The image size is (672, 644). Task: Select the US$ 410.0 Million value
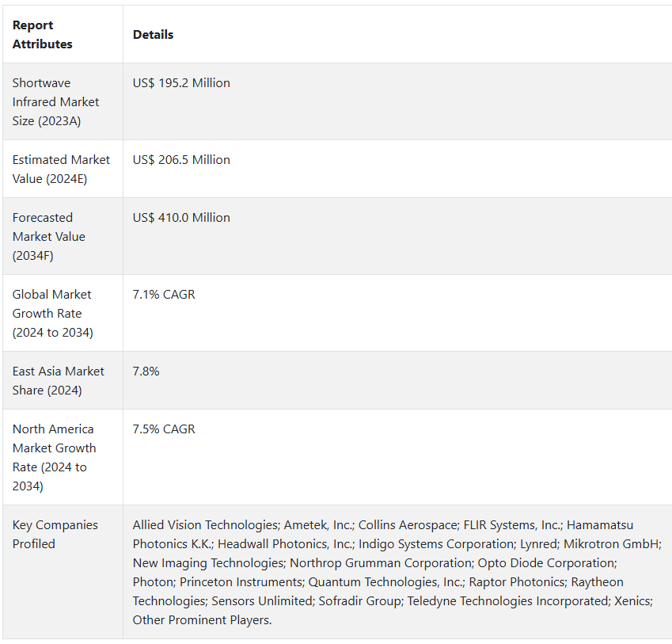pyautogui.click(x=181, y=218)
